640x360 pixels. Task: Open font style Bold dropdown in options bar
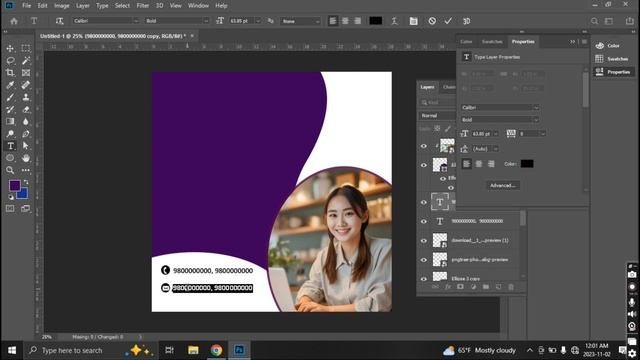pos(206,21)
